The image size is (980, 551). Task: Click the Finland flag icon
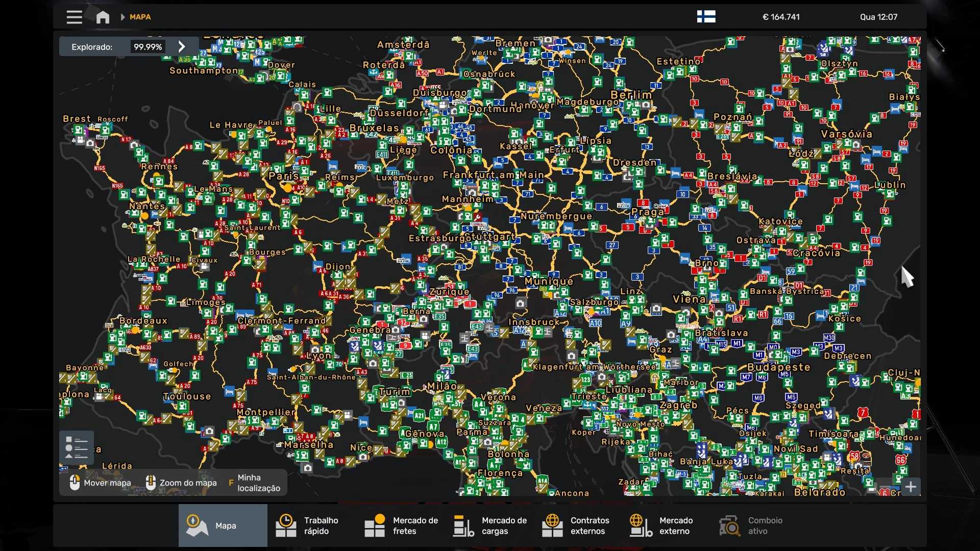pyautogui.click(x=706, y=17)
